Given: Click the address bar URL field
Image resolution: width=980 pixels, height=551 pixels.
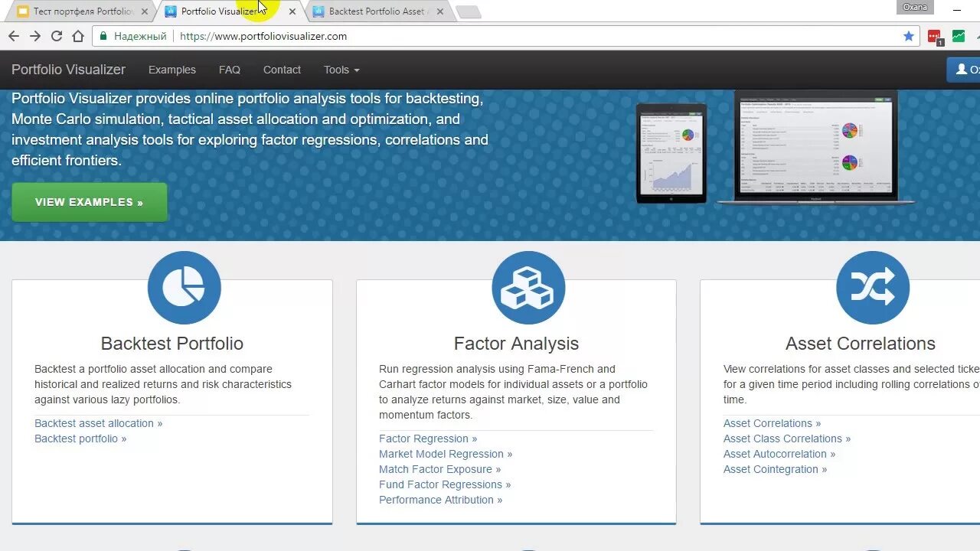Looking at the screenshot, I should coord(505,36).
